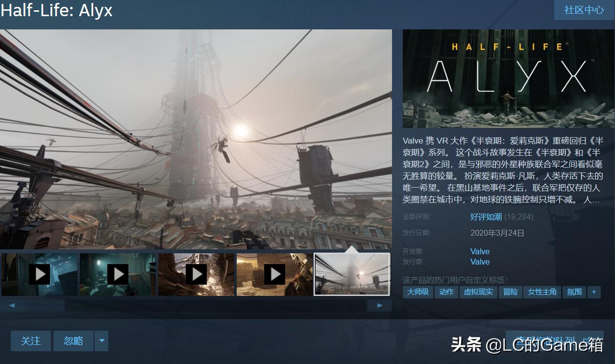The image size is (615, 364).
Task: Open the developer Valve link
Action: coord(480,251)
